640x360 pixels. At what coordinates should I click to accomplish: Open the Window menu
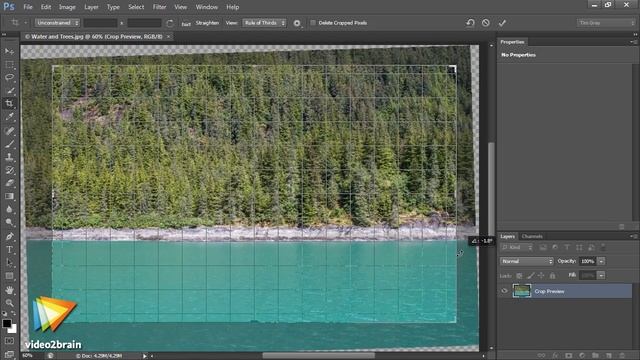pyautogui.click(x=207, y=7)
